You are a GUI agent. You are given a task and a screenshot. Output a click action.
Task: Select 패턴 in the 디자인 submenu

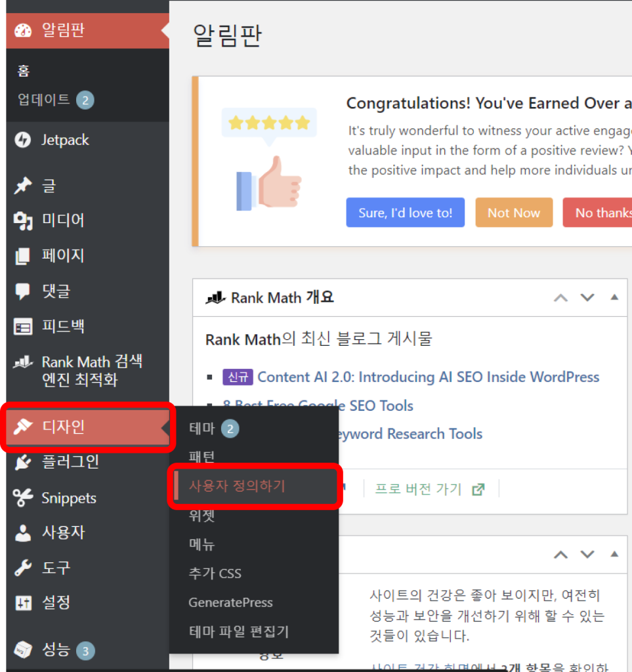(201, 457)
